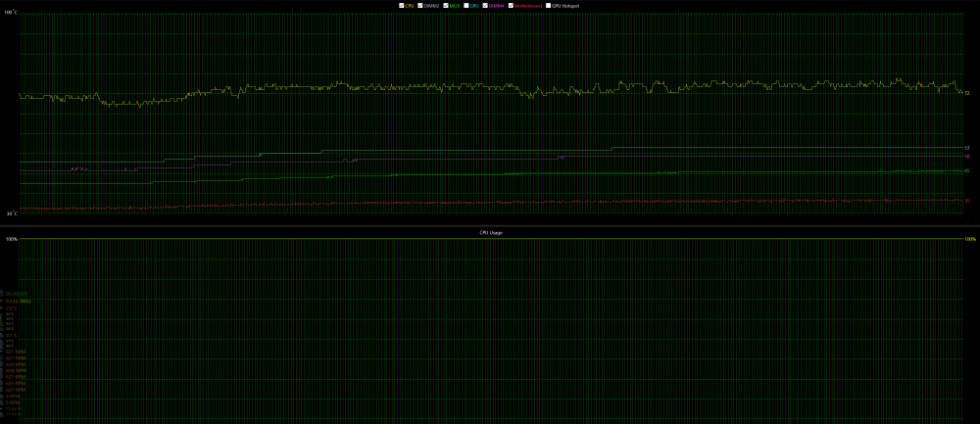Click the magenta 50 value label
Screen dimensions: 980x424
click(x=966, y=157)
